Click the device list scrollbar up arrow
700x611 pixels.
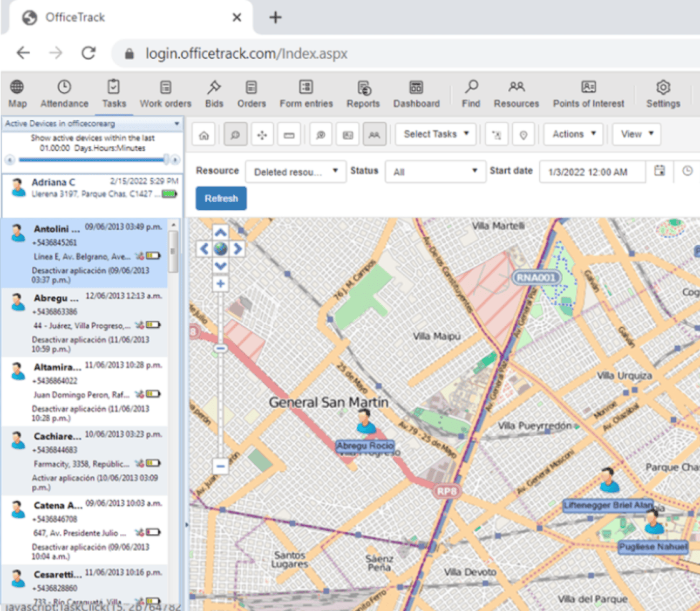coord(173,225)
